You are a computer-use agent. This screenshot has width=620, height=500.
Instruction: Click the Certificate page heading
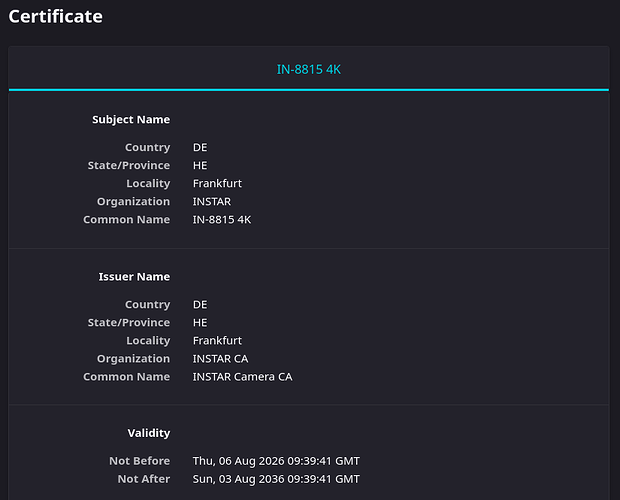click(55, 17)
